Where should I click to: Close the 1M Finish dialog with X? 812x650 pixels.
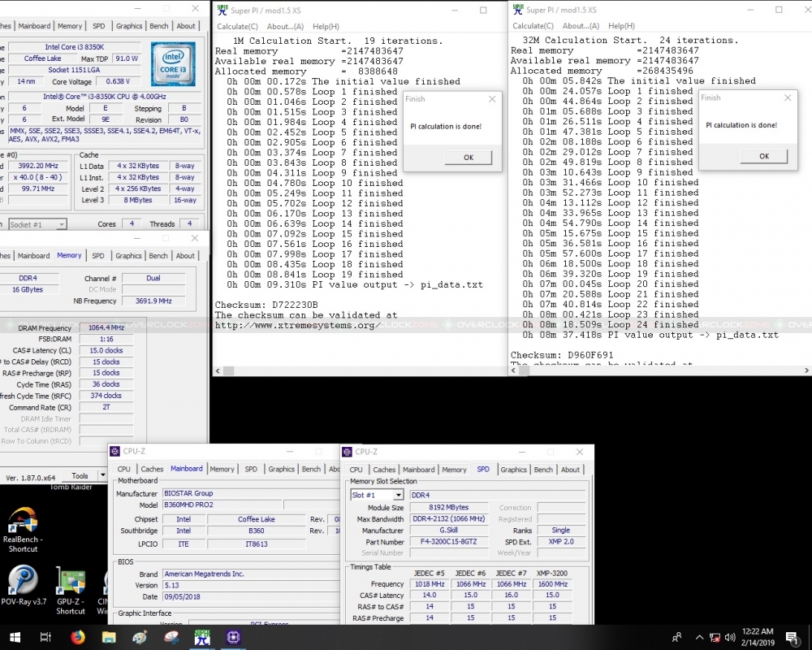coord(492,99)
